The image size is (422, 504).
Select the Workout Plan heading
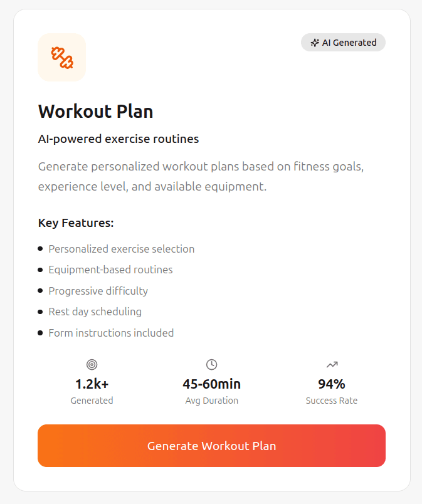coord(95,112)
